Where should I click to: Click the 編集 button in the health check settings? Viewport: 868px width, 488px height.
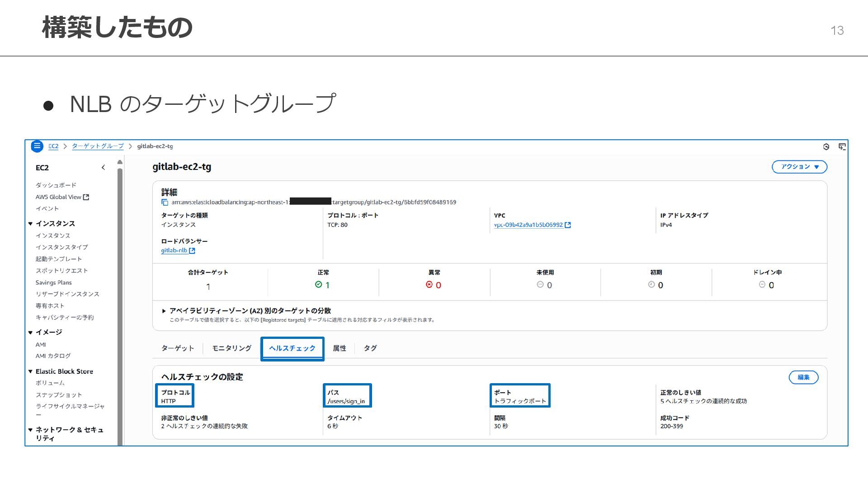(x=803, y=377)
